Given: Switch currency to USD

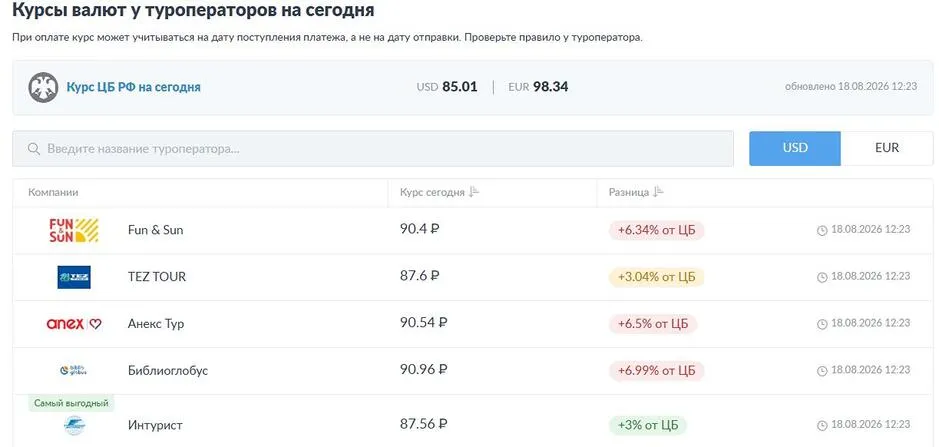Looking at the screenshot, I should pos(795,148).
